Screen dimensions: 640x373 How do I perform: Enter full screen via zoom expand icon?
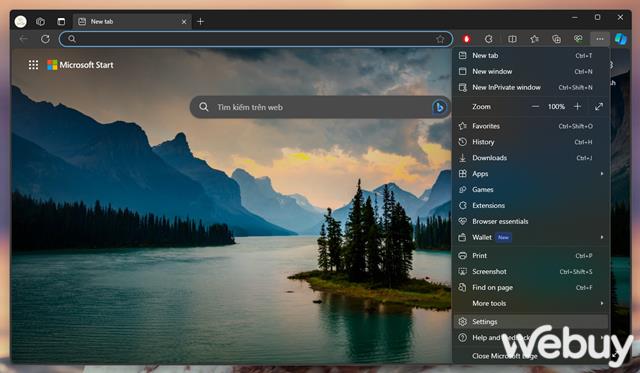[x=599, y=107]
